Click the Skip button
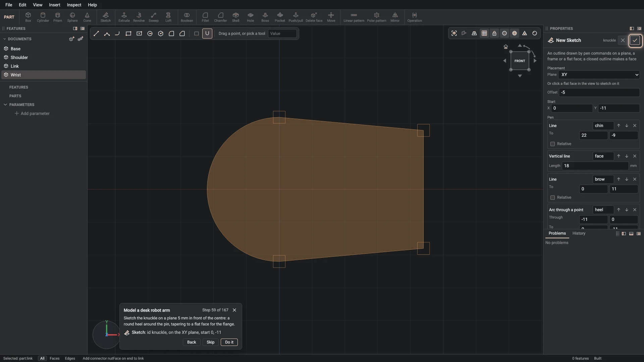This screenshot has height=362, width=644. 211,342
